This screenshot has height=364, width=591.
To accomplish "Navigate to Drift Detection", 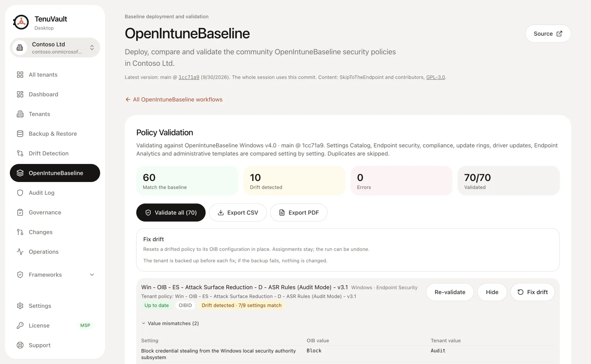I will coord(55,153).
